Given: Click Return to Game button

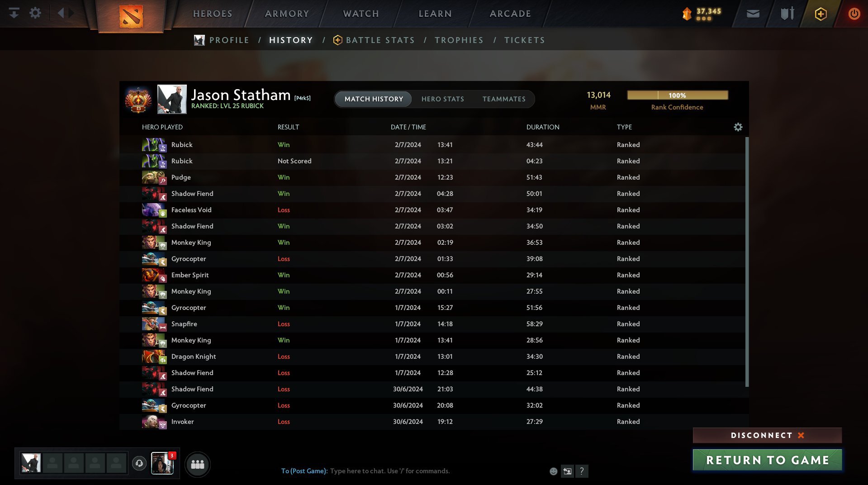Looking at the screenshot, I should pyautogui.click(x=767, y=460).
